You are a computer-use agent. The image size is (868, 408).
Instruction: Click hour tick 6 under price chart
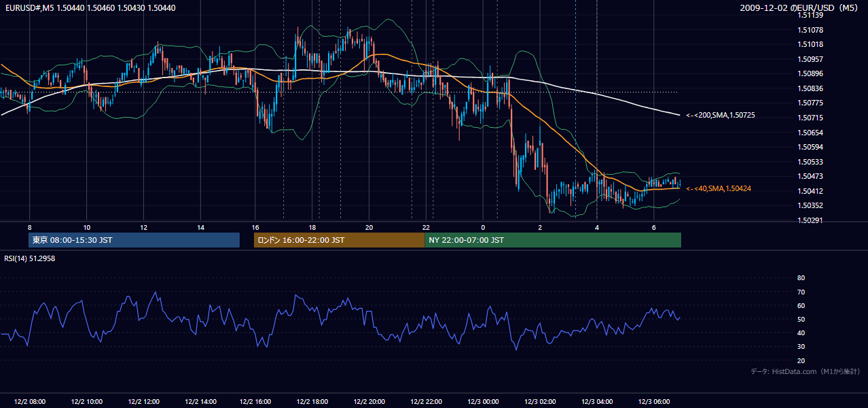[653, 227]
